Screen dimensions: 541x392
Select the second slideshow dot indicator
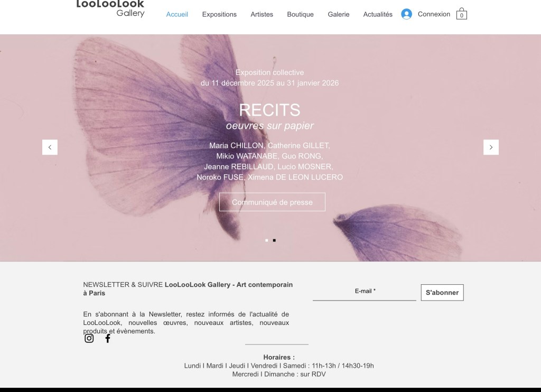pyautogui.click(x=274, y=240)
